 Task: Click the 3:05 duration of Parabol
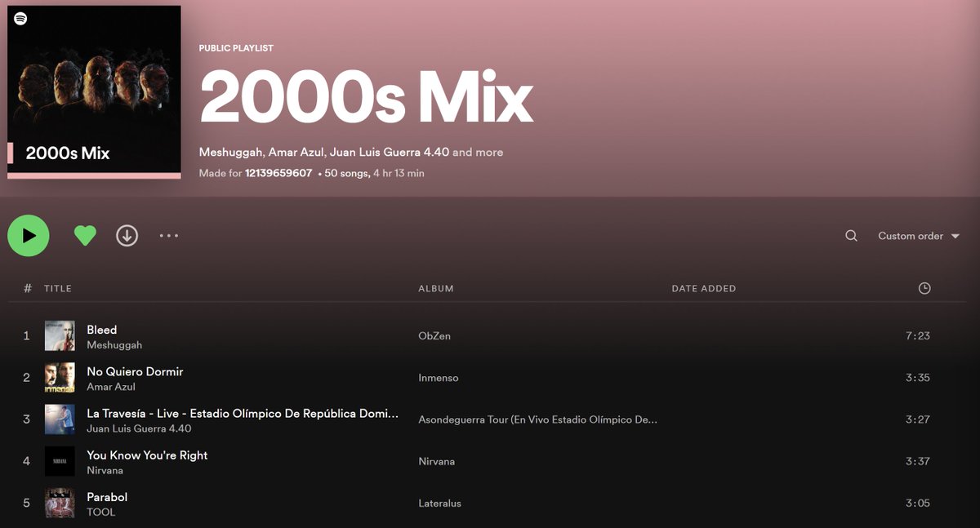[x=918, y=503]
